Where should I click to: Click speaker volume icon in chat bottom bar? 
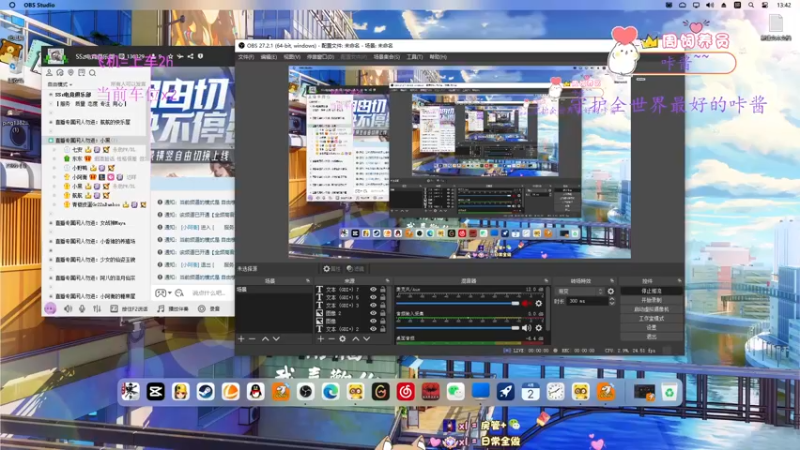pyautogui.click(x=68, y=309)
